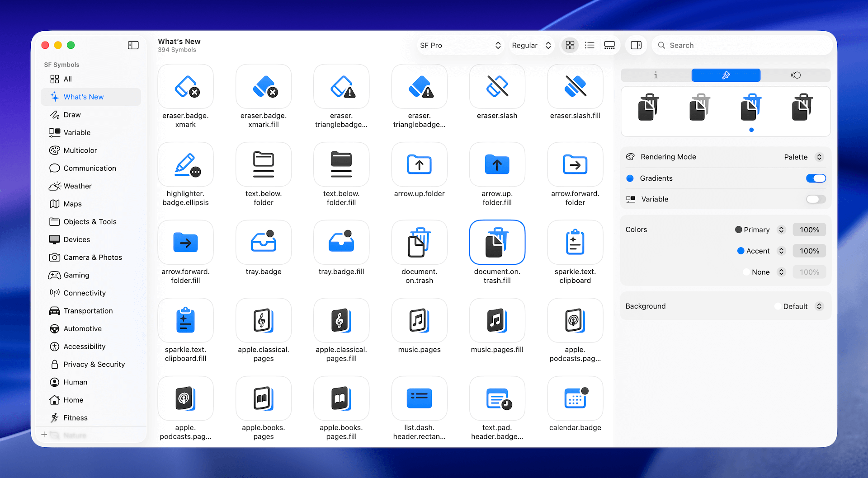Enable the Variable rendering toggle
The image size is (868, 478).
click(816, 199)
